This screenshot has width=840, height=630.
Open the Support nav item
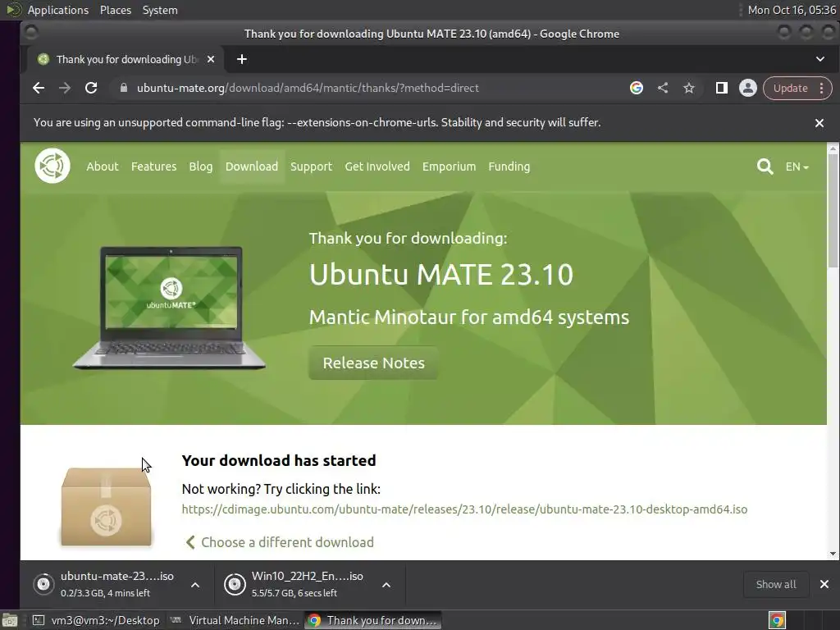311,167
